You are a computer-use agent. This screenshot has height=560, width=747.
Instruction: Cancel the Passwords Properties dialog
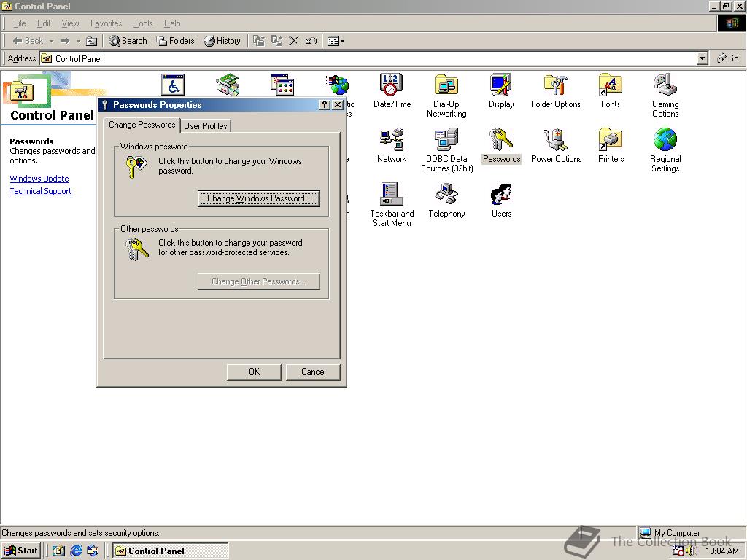(313, 372)
